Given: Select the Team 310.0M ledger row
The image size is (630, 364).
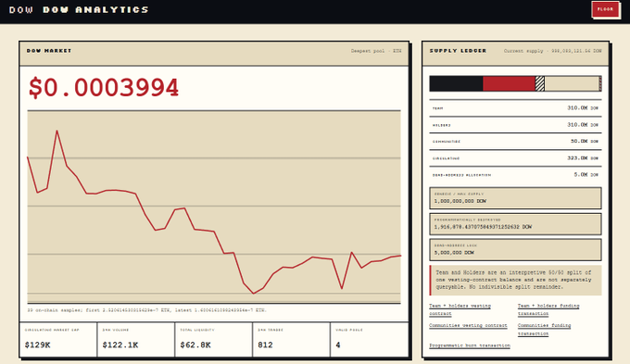Looking at the screenshot, I should [515, 108].
